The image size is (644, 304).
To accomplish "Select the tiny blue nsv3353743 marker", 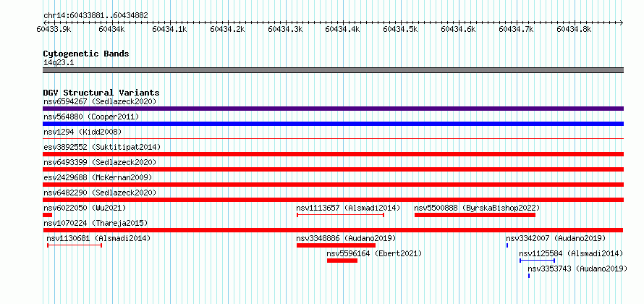I will 529,276.
